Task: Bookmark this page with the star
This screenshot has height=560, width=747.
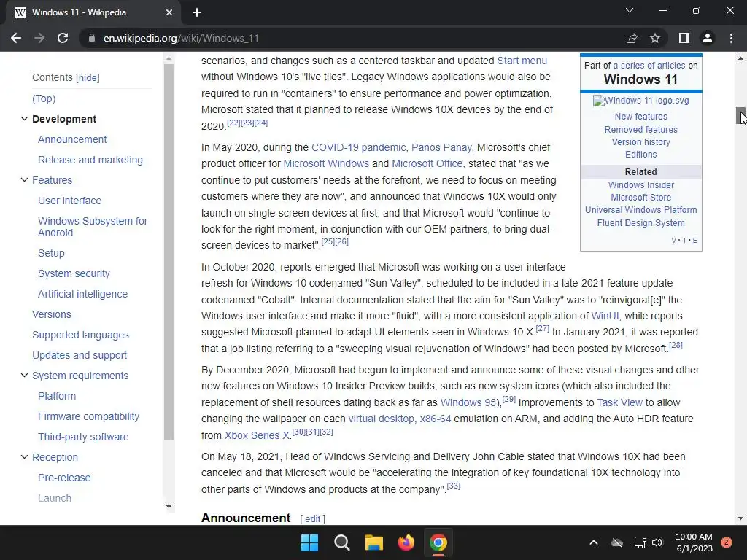Action: coord(655,38)
